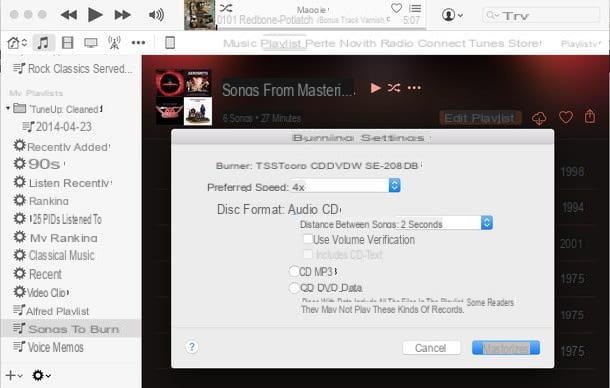Screen dimensions: 610x388
Task: Switch to the Playlist tab
Action: pyautogui.click(x=282, y=43)
